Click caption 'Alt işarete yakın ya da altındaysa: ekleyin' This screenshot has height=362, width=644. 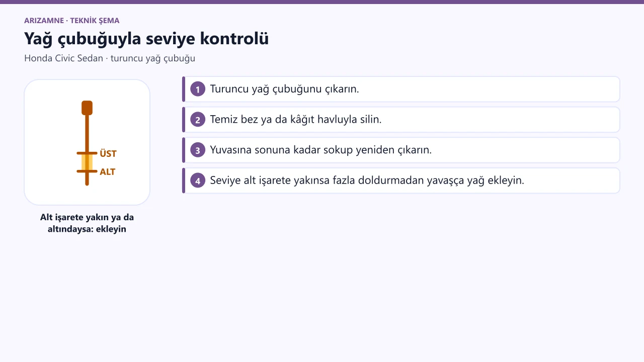coord(87,223)
